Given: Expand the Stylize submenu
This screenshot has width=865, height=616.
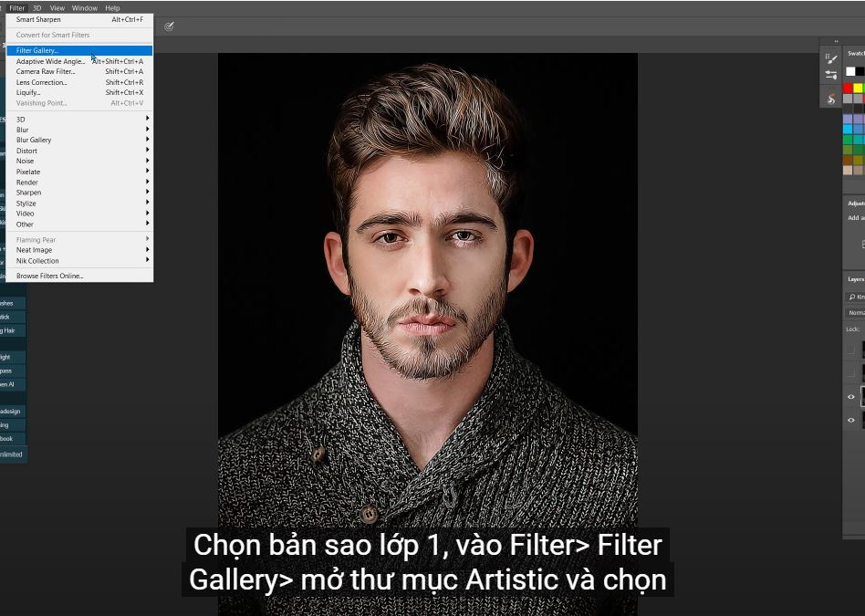Looking at the screenshot, I should click(x=79, y=204).
